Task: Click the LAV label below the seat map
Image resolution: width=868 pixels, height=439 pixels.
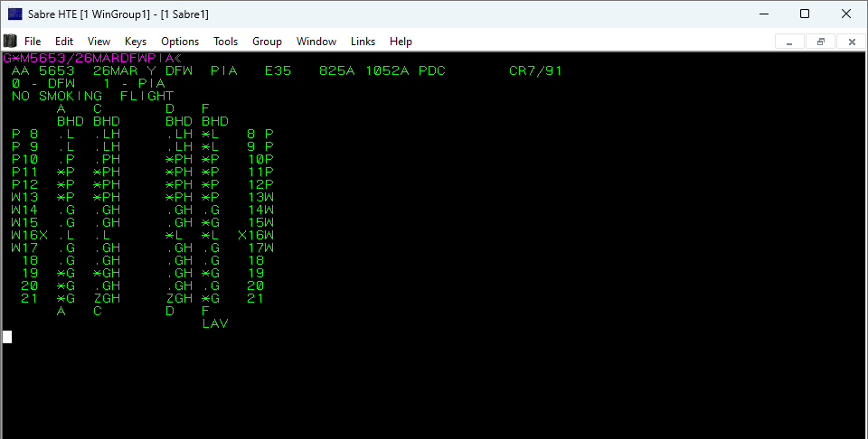Action: (215, 323)
